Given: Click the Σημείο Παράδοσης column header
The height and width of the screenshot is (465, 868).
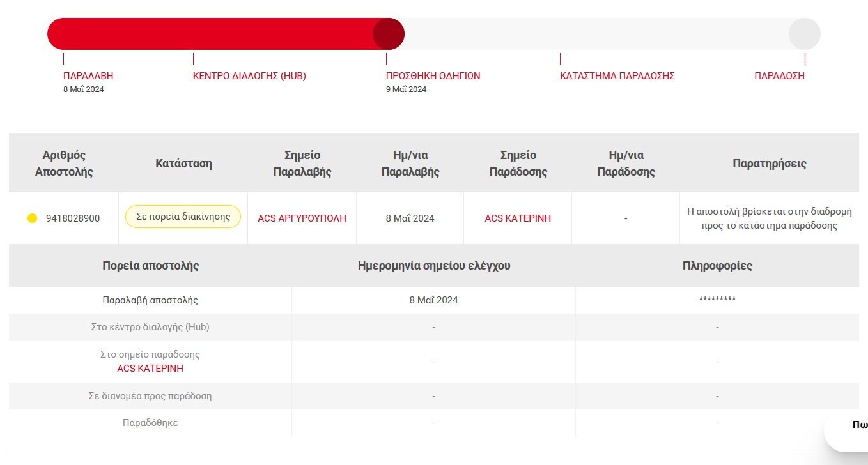Looking at the screenshot, I should pyautogui.click(x=518, y=164).
